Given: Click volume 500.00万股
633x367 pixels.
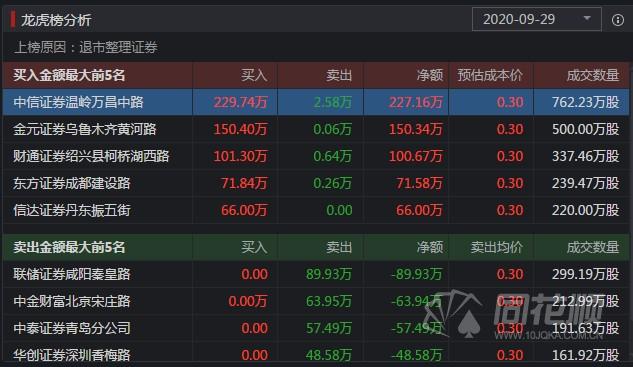Looking at the screenshot, I should [585, 129].
